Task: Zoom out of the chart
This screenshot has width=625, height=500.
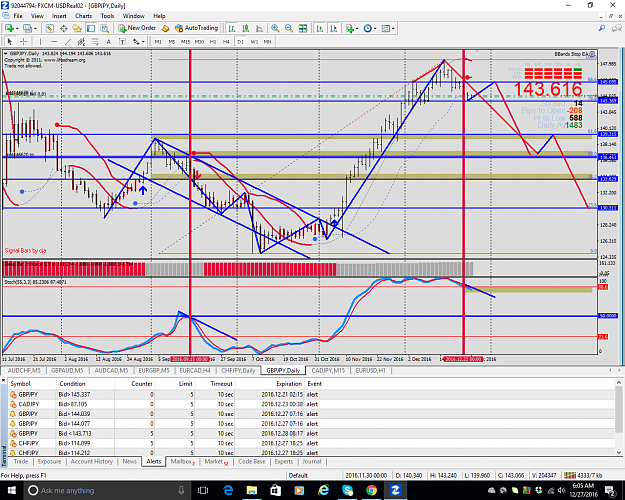Action: (289, 28)
